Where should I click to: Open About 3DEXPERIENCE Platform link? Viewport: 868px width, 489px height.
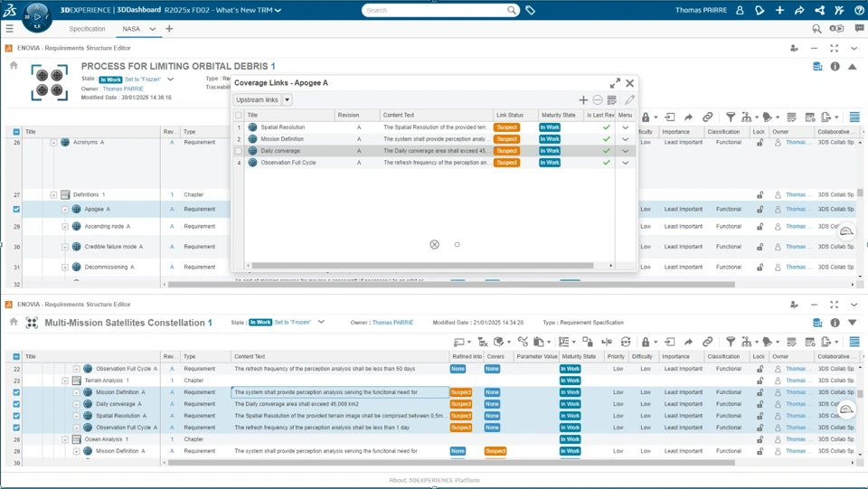click(434, 480)
